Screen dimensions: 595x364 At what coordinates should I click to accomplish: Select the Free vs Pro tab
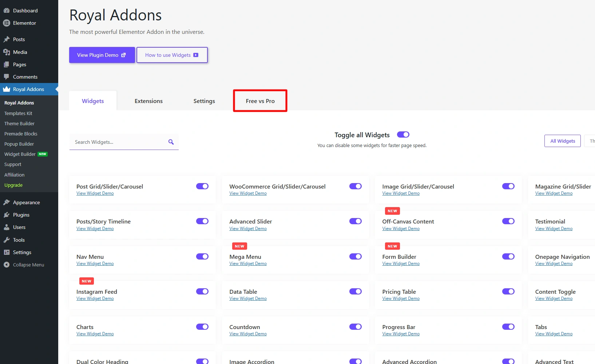click(x=260, y=101)
